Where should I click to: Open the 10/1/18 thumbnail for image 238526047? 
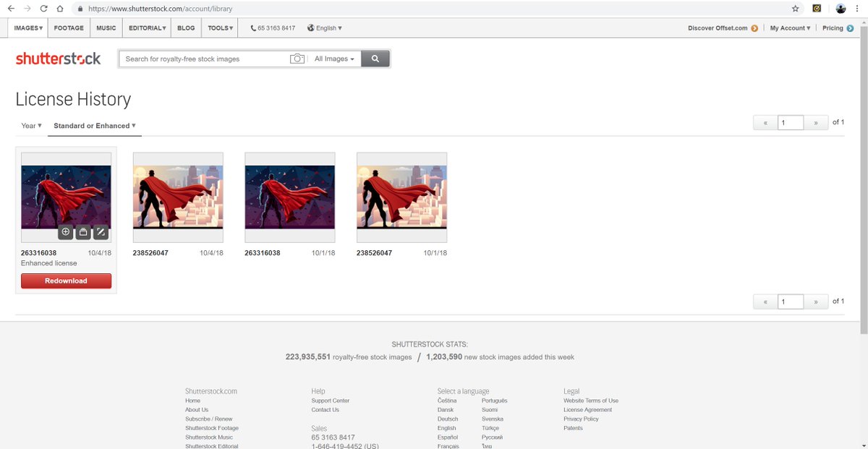point(402,197)
